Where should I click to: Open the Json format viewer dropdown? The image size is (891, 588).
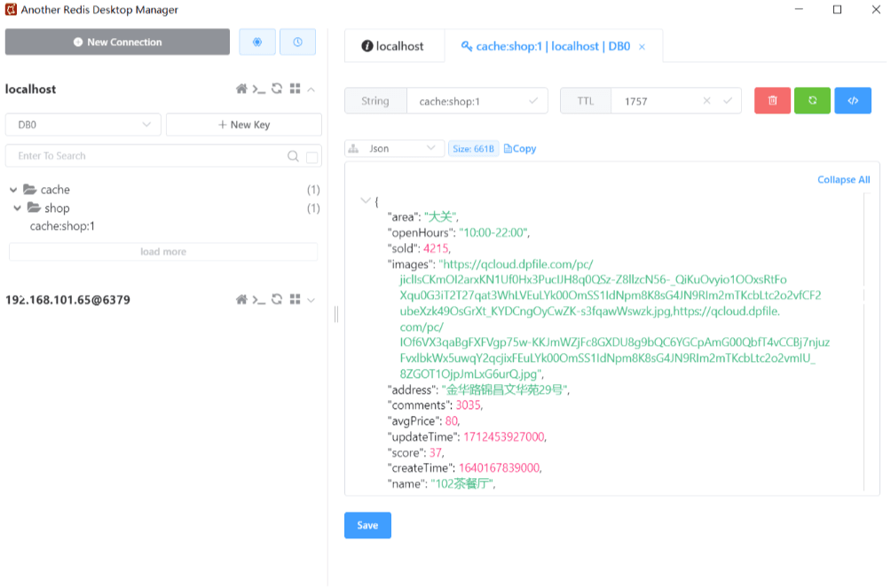394,149
